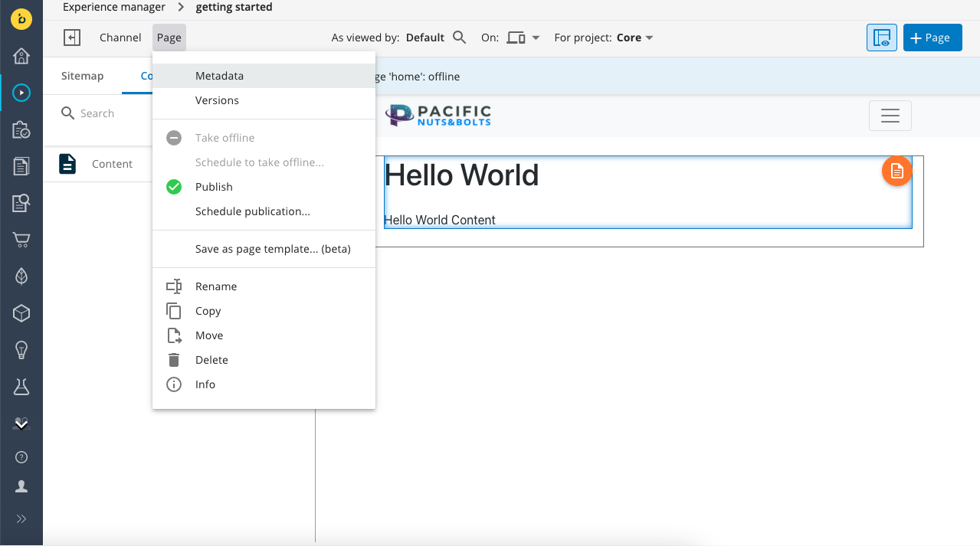Image resolution: width=980 pixels, height=546 pixels.
Task: Click the lightbulb insights icon in sidebar
Action: click(x=21, y=350)
